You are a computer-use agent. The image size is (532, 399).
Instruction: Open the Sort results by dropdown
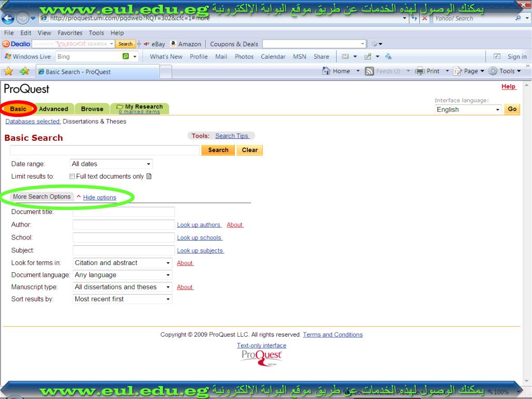[x=123, y=299]
